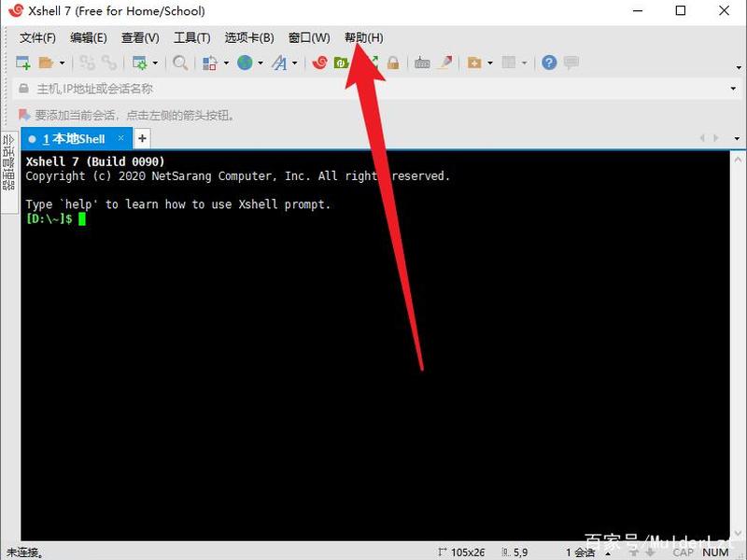Click the 5,9 cursor position status
The width and height of the screenshot is (747, 560).
click(x=515, y=553)
